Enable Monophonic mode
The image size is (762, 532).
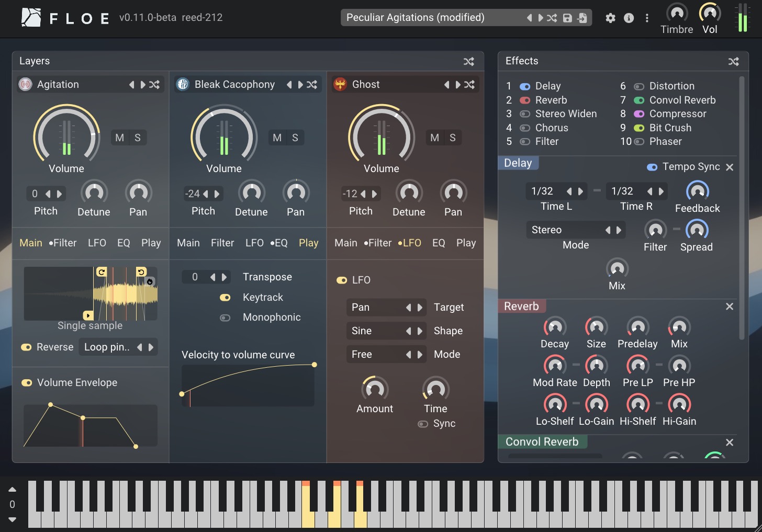pos(225,318)
